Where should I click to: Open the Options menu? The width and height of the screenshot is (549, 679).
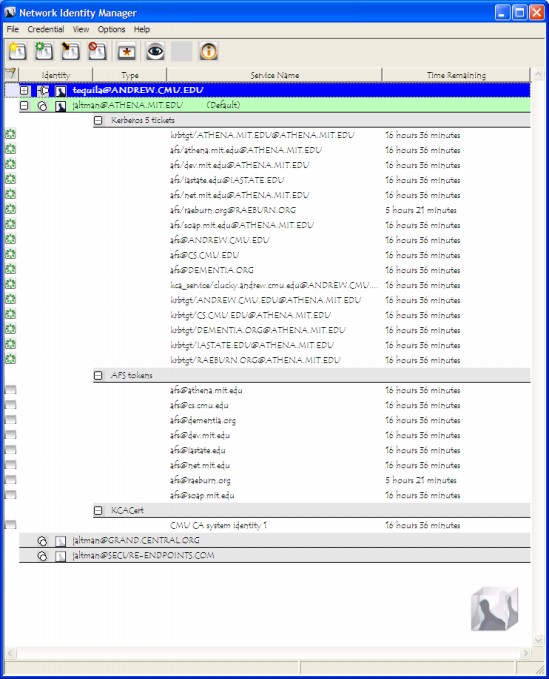tap(111, 29)
